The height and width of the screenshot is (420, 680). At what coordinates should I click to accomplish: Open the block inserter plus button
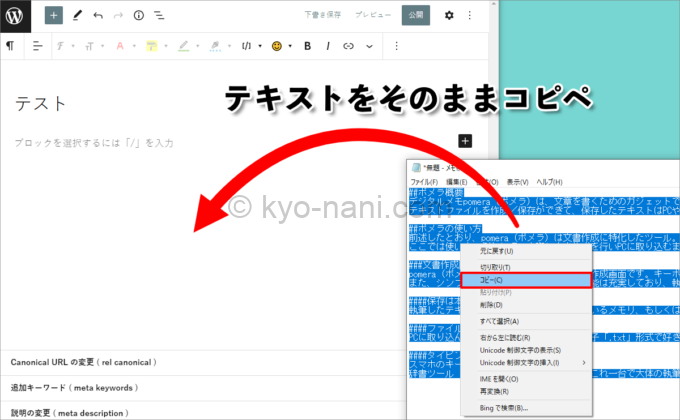point(53,15)
